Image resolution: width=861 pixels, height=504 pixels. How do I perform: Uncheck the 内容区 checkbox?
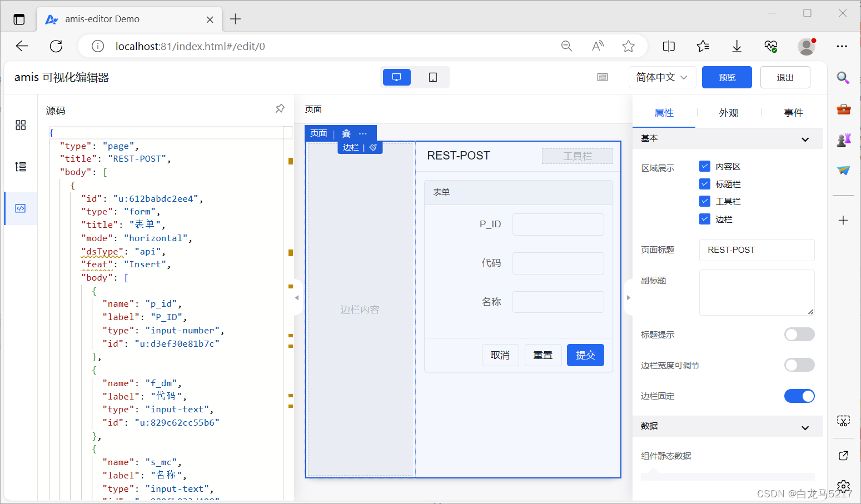click(705, 166)
